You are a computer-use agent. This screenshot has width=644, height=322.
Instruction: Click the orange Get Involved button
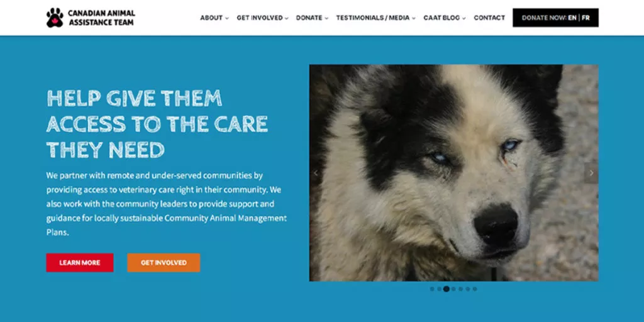click(164, 262)
